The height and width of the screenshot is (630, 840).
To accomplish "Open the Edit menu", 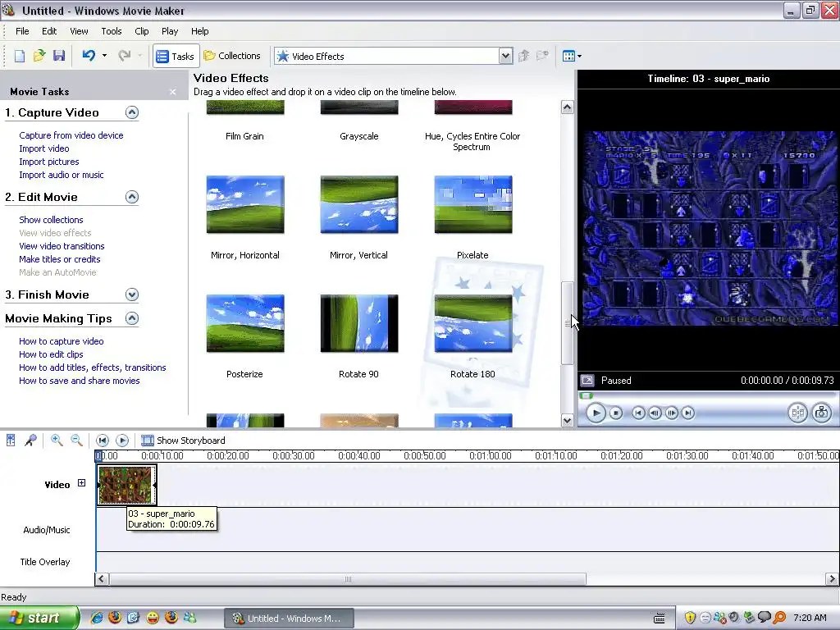I will point(49,31).
